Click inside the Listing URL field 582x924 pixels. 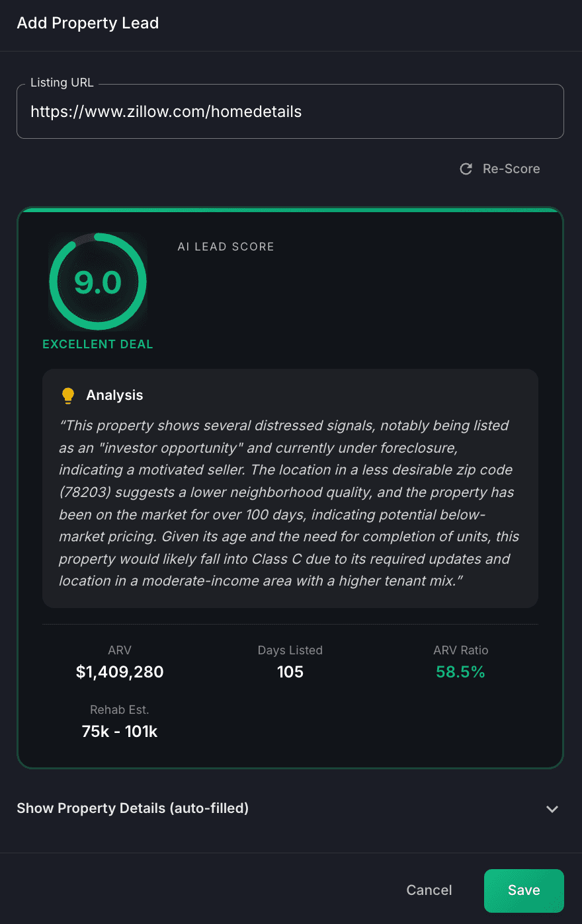(x=290, y=111)
